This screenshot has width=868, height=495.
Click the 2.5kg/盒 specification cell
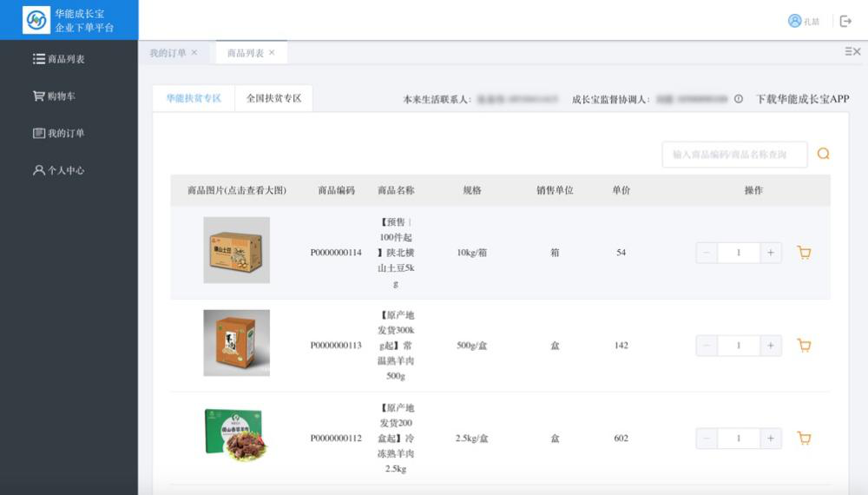click(x=471, y=438)
